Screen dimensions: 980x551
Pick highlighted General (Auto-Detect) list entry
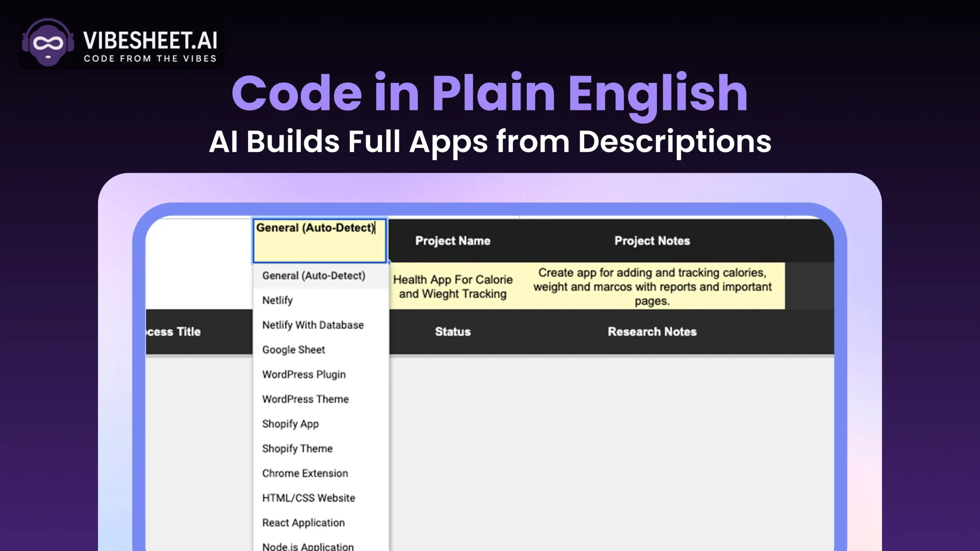(314, 276)
